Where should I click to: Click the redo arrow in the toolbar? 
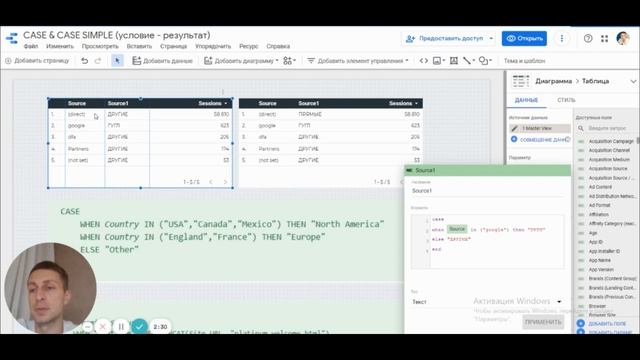[98, 61]
